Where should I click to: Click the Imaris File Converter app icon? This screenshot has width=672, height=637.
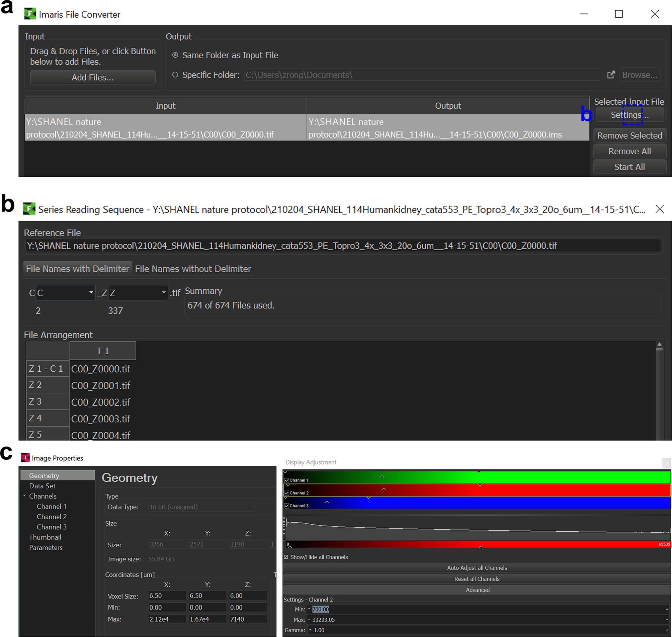tap(30, 14)
